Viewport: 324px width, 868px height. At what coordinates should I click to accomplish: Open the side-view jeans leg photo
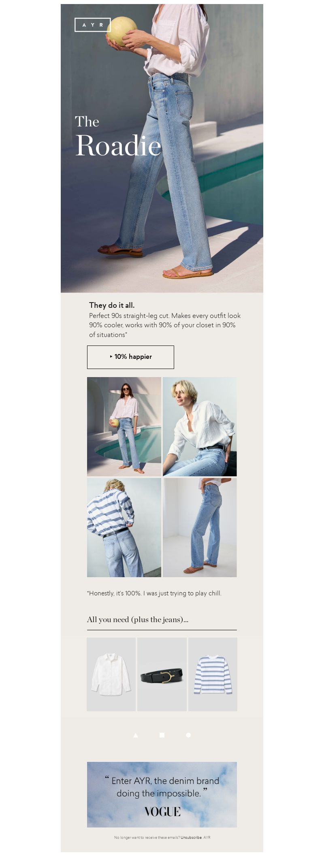(x=200, y=527)
